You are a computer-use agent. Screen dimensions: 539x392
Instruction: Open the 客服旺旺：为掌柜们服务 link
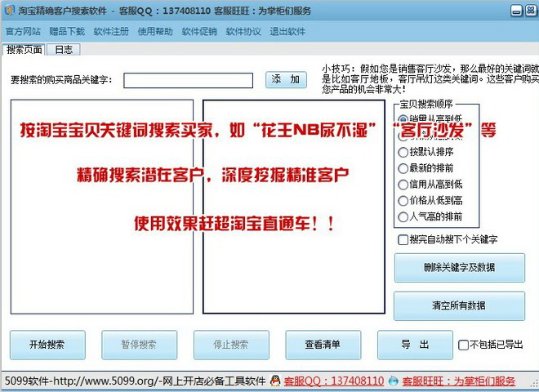coord(459,381)
